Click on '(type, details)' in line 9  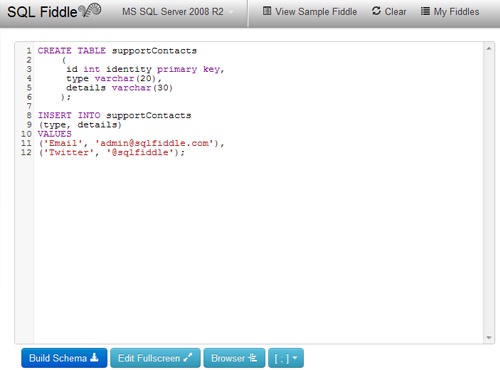click(x=80, y=125)
